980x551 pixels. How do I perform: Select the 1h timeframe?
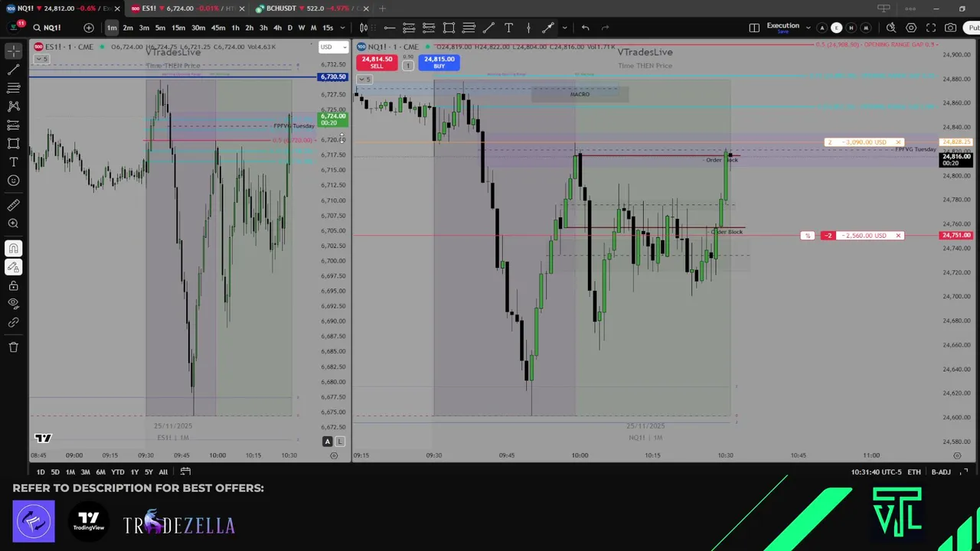click(235, 28)
